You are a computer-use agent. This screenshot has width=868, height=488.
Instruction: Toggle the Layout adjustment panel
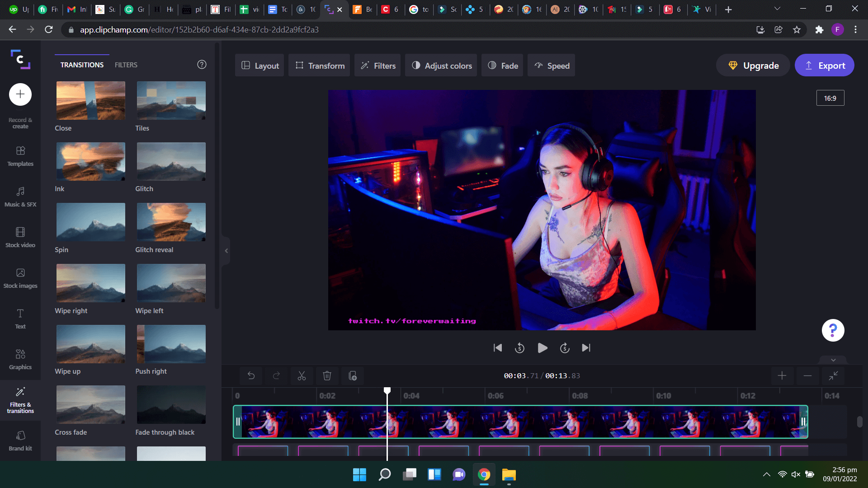point(260,66)
